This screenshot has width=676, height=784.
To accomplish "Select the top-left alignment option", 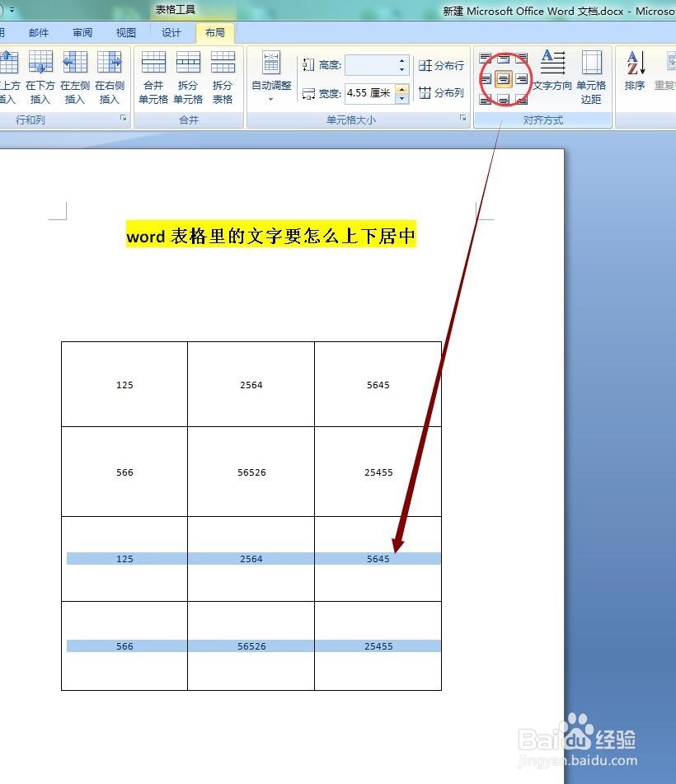I will pos(485,59).
